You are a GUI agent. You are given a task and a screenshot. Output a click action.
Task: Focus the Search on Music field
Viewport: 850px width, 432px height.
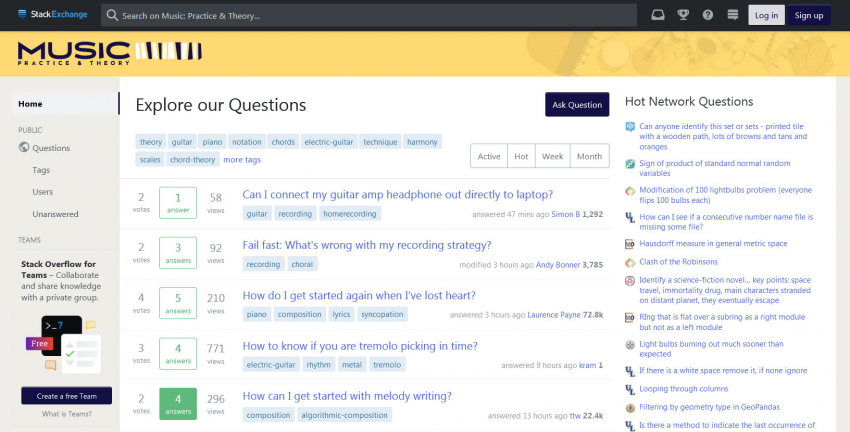click(x=369, y=15)
